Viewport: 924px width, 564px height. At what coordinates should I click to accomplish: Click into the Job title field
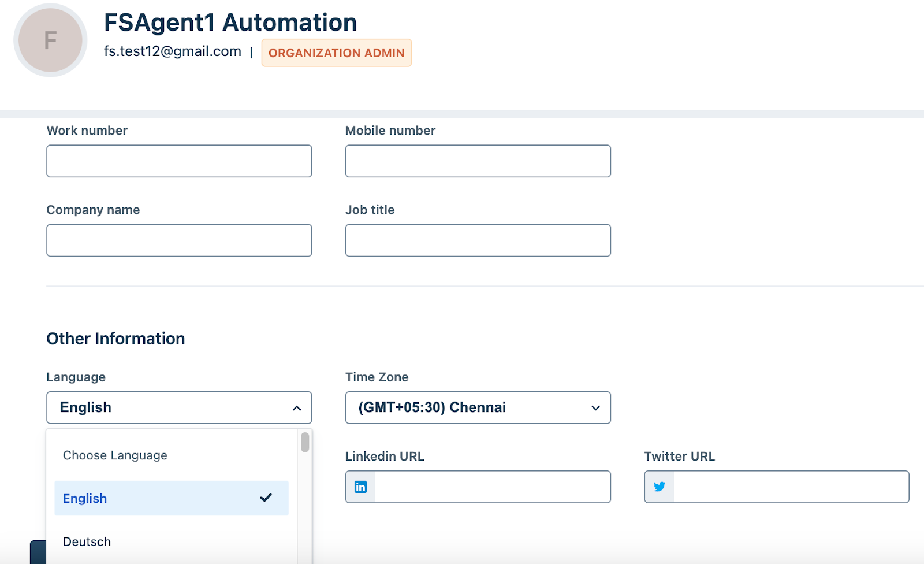tap(478, 240)
